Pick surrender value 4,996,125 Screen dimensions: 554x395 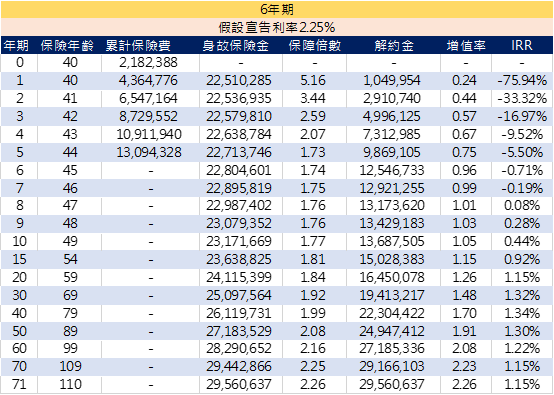[392, 117]
